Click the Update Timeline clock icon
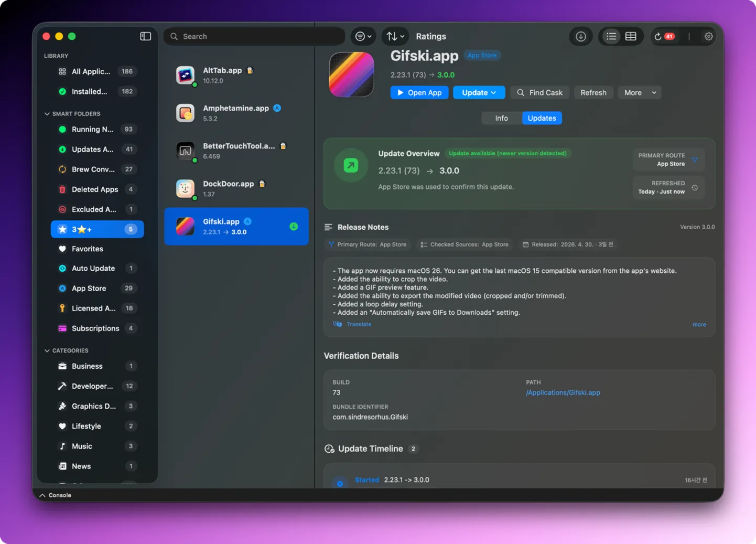This screenshot has width=756, height=544. pos(329,449)
